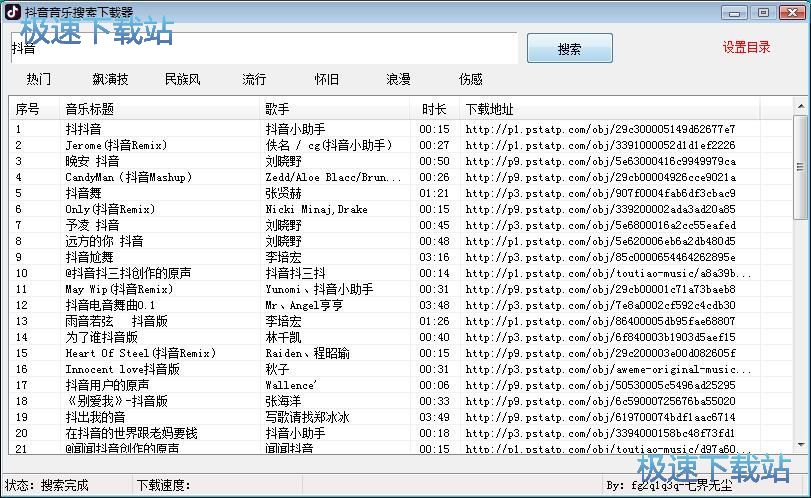Open the 怀旧 category
This screenshot has height=498, width=811.
click(x=326, y=79)
